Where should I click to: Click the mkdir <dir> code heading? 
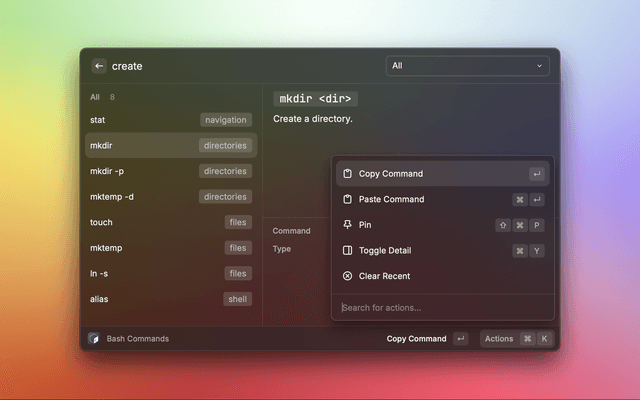pos(315,99)
